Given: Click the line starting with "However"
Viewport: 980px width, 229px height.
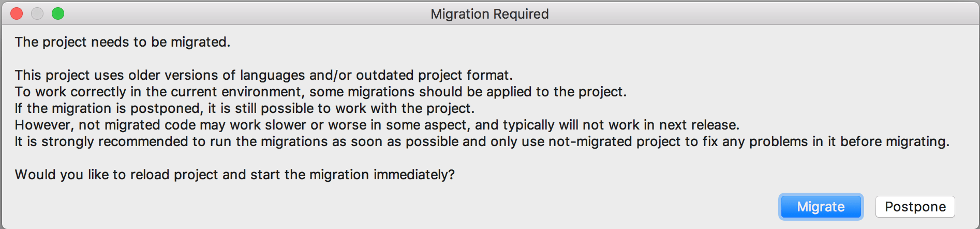Looking at the screenshot, I should tap(377, 125).
